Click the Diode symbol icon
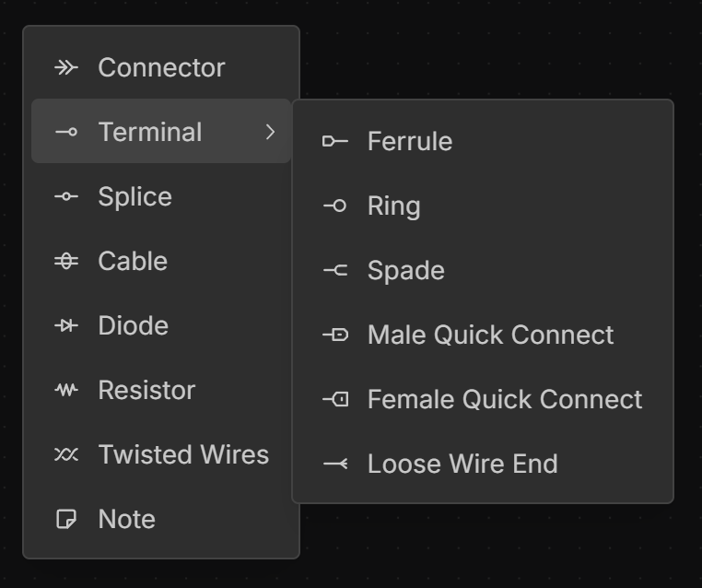Viewport: 702px width, 588px height. coord(66,325)
